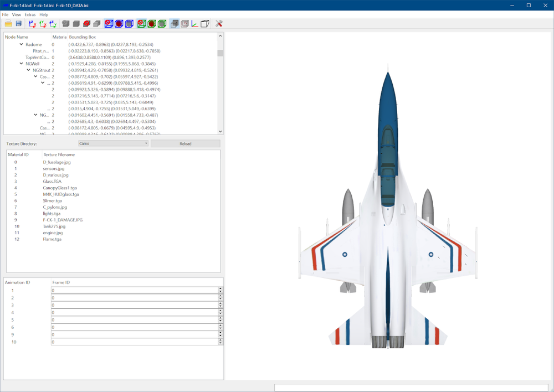The image size is (554, 392).
Task: Switch to the ZX axis view
Action: 33,24
